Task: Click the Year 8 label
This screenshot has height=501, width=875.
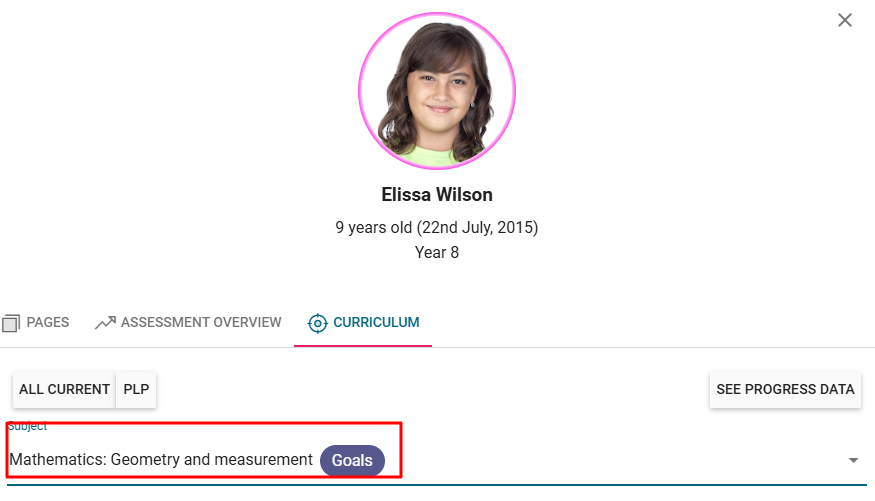Action: point(437,252)
